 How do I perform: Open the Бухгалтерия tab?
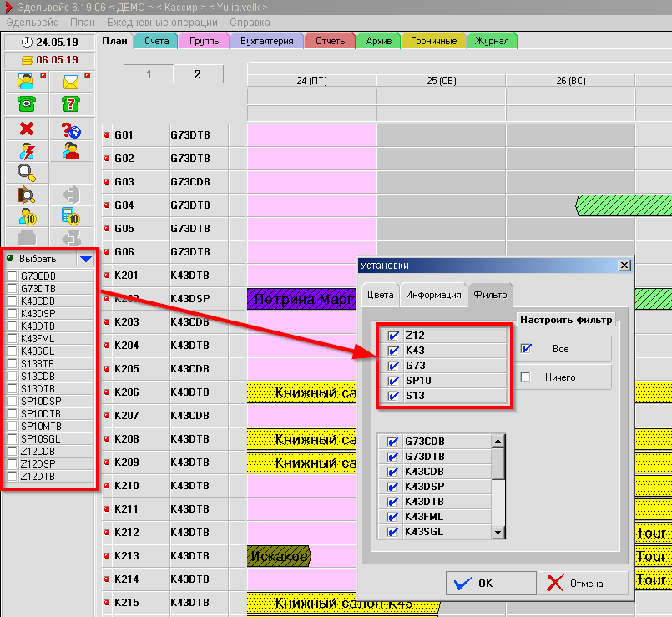266,41
